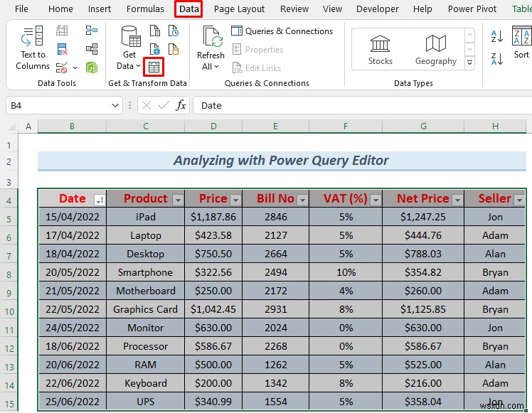This screenshot has width=532, height=413.
Task: Click formula bar containing Date
Action: point(362,105)
